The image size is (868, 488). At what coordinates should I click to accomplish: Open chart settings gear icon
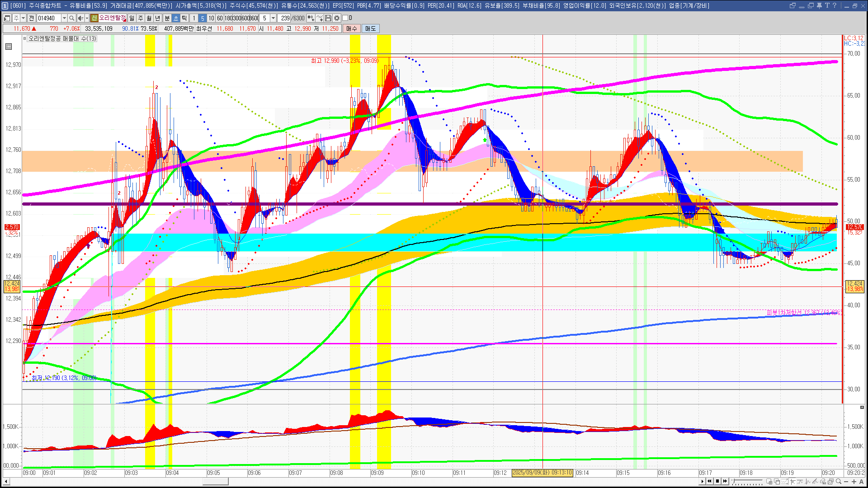pos(337,18)
